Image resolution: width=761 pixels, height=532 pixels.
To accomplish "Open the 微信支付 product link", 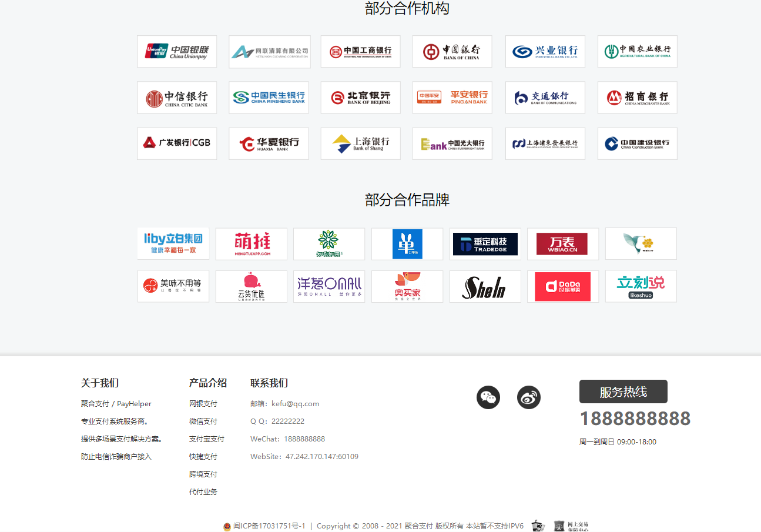I will click(x=203, y=421).
